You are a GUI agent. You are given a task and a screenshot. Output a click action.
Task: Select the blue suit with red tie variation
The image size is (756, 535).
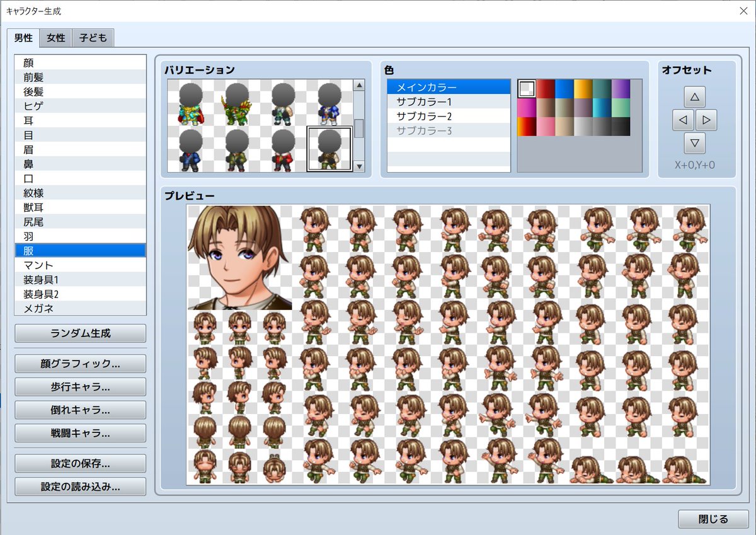(x=190, y=149)
